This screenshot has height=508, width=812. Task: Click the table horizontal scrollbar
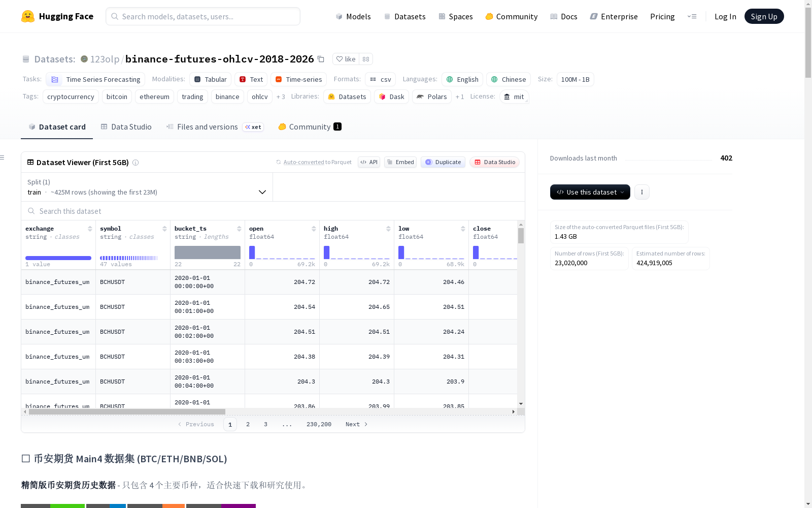point(127,411)
